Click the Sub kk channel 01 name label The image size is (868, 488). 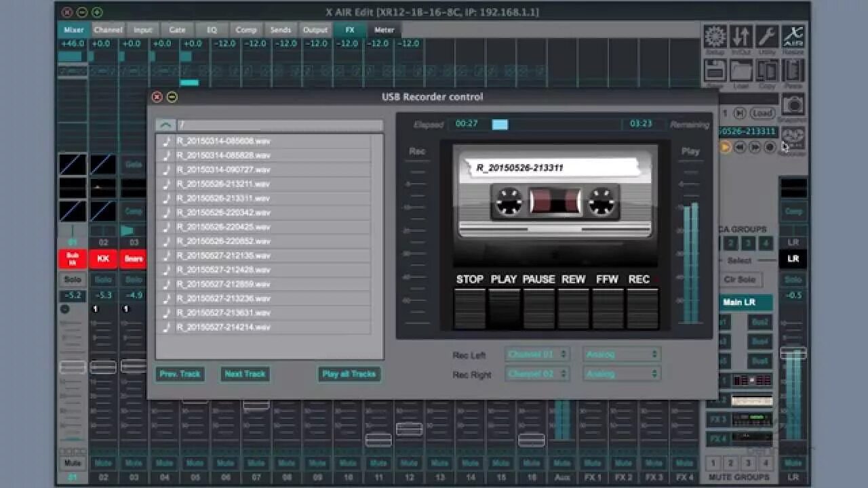[73, 258]
